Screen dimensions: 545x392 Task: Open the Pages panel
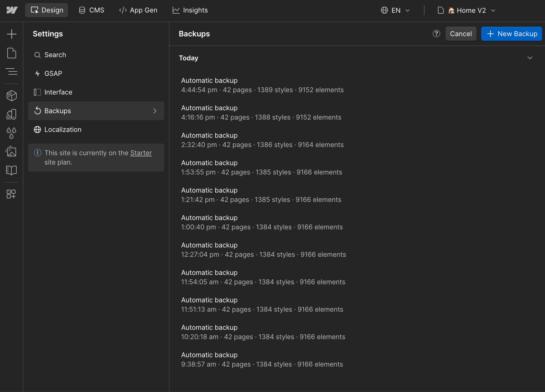pyautogui.click(x=11, y=53)
